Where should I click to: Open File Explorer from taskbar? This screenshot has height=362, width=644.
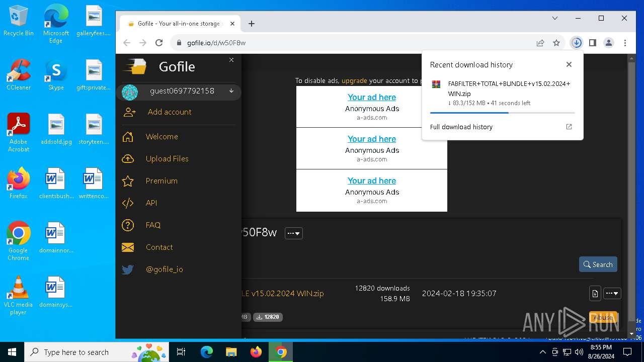tap(231, 352)
